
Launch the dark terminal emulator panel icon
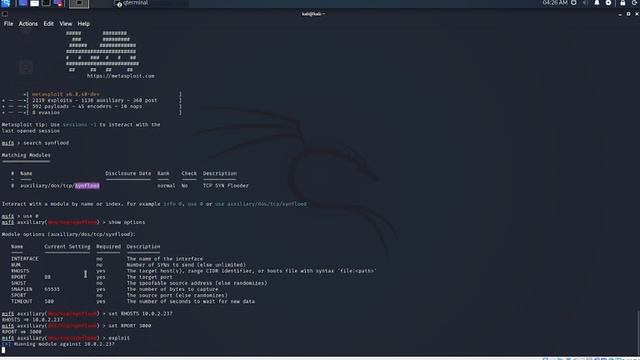click(x=46, y=3)
